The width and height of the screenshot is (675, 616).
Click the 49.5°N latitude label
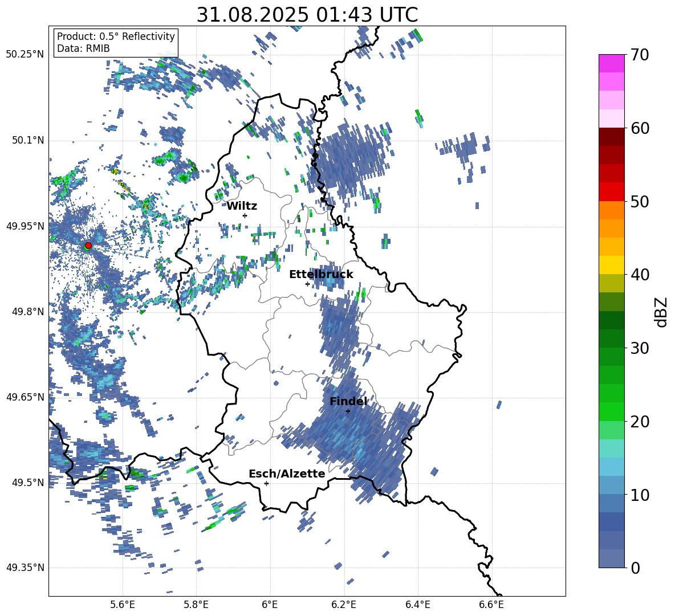[27, 482]
